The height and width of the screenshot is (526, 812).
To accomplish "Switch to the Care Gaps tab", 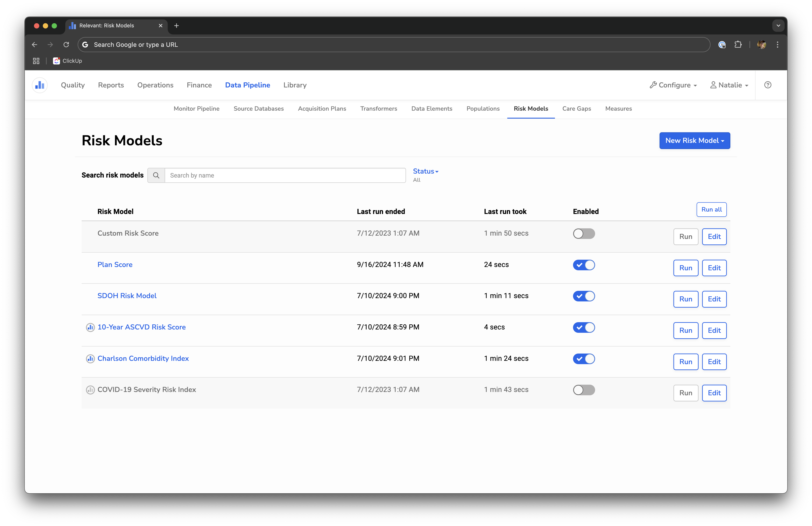I will point(576,109).
